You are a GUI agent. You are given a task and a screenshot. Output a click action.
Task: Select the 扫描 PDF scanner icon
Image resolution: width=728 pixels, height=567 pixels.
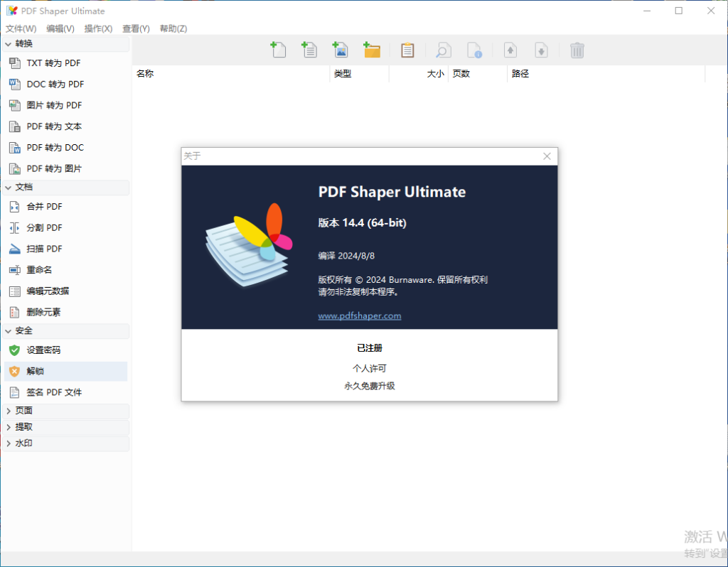tap(15, 249)
